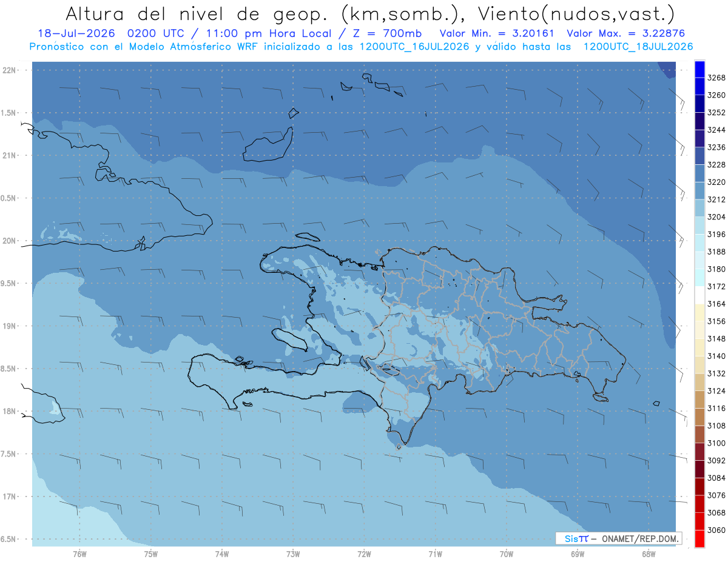
Task: Click the 3236 value on the color scale
Action: tap(716, 147)
